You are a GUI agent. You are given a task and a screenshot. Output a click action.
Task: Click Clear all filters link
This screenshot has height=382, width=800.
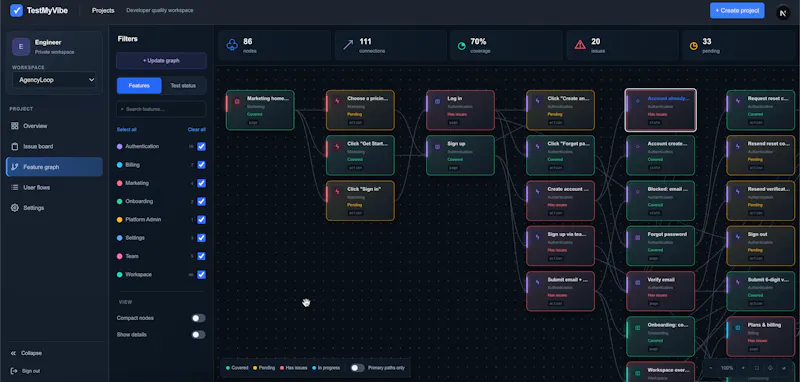click(196, 130)
